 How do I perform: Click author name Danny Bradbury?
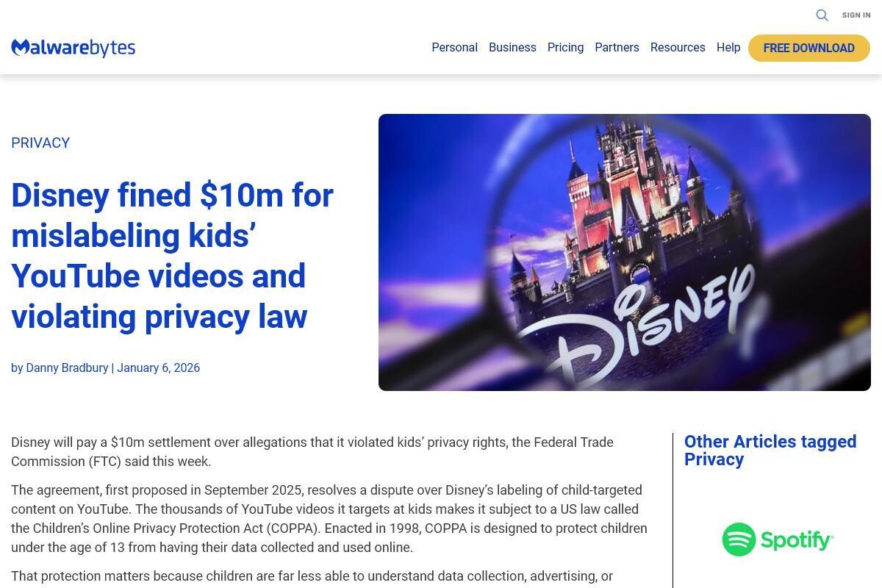click(67, 368)
